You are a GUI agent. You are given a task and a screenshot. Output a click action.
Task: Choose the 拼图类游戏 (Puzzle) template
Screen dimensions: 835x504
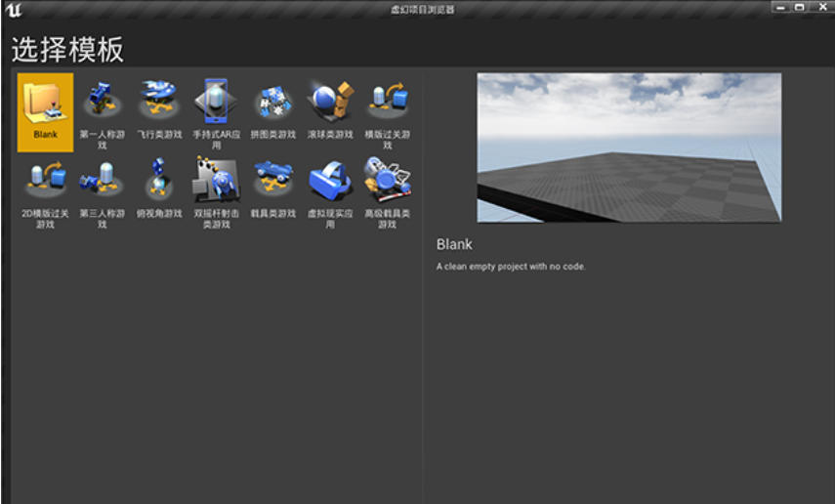click(273, 111)
